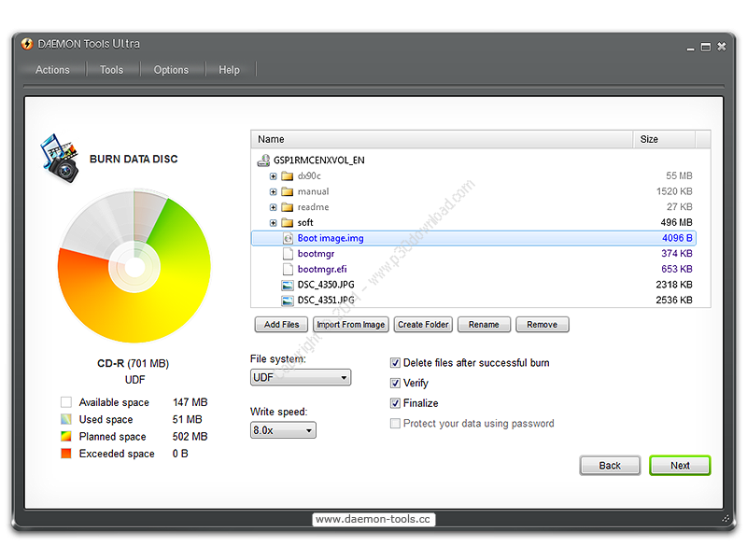Close the DAEMON Tools Ultra window

pos(722,46)
